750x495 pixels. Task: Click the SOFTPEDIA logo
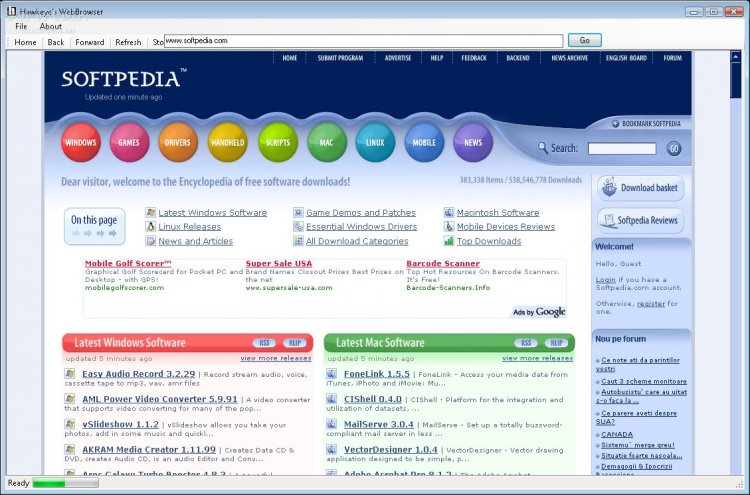pyautogui.click(x=123, y=78)
